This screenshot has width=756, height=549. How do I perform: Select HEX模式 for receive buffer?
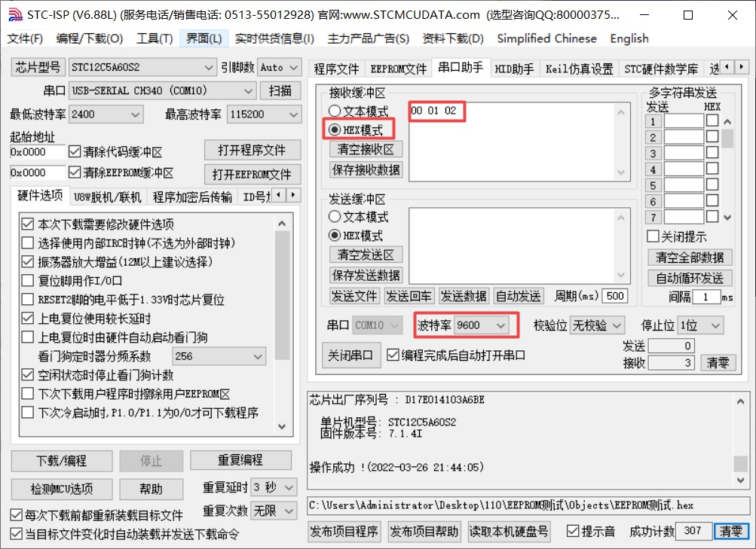pyautogui.click(x=355, y=130)
